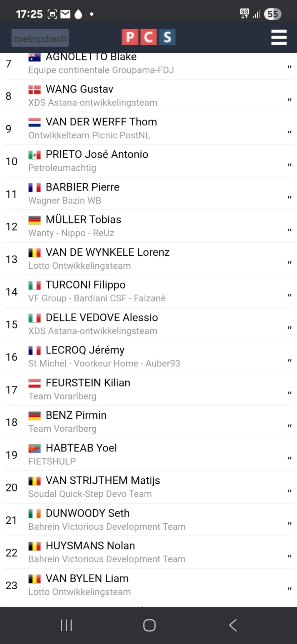Image resolution: width=297 pixels, height=644 pixels.
Task: Tap the Irish flag beside DUNWOODY Seth
Action: (x=34, y=513)
